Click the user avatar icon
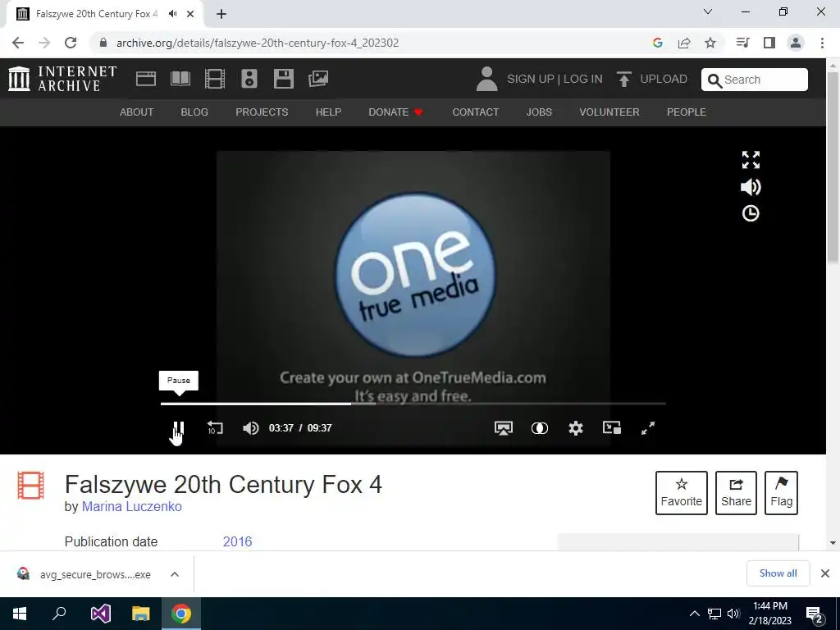This screenshot has width=840, height=630. click(486, 79)
